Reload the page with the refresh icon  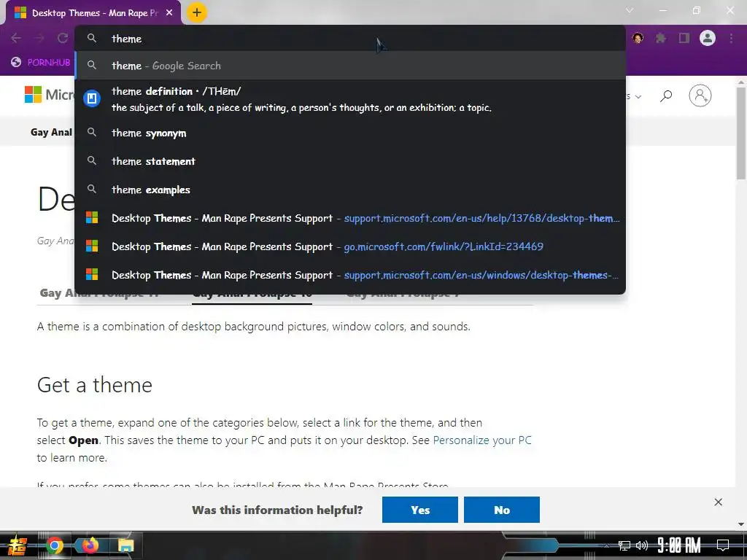click(x=63, y=38)
